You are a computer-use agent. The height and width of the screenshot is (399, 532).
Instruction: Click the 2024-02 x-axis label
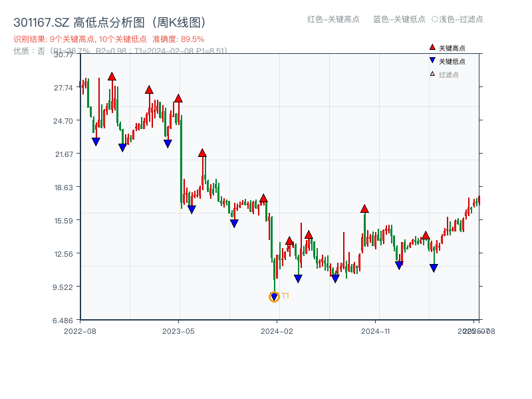click(x=277, y=331)
